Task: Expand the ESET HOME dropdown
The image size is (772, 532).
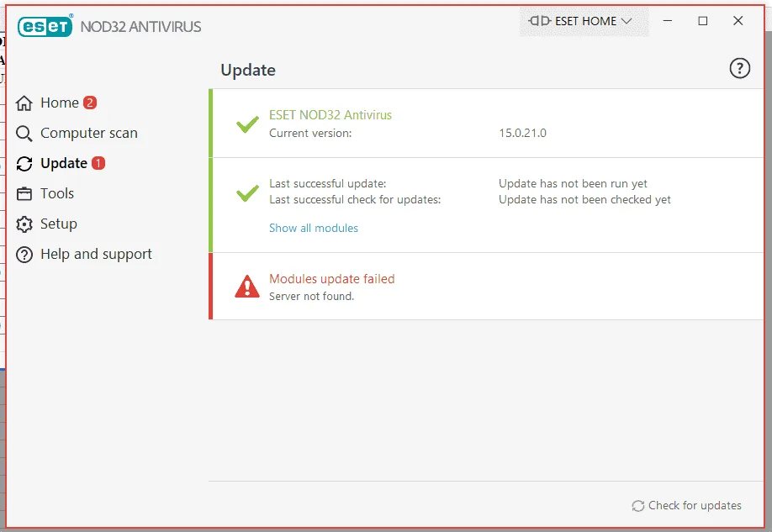Action: pyautogui.click(x=584, y=21)
